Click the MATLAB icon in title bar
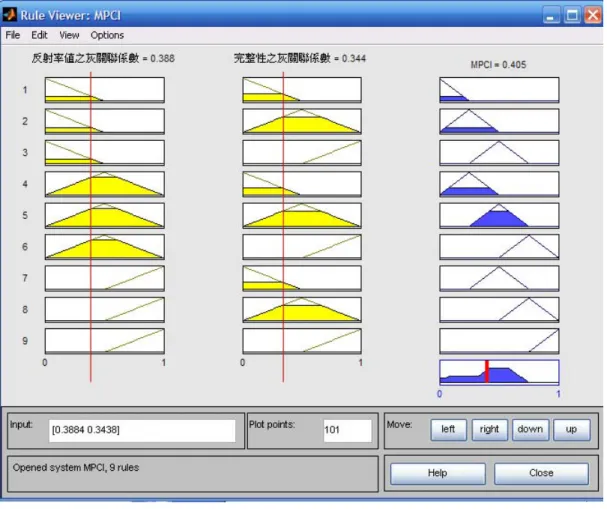Viewport: 607px width, 509px height. [x=10, y=15]
